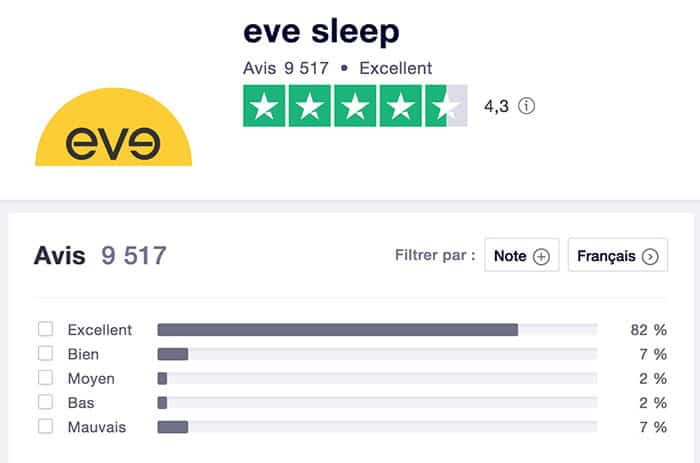Viewport: 700px width, 463px height.
Task: Click the arrow icon in Français button
Action: (651, 257)
